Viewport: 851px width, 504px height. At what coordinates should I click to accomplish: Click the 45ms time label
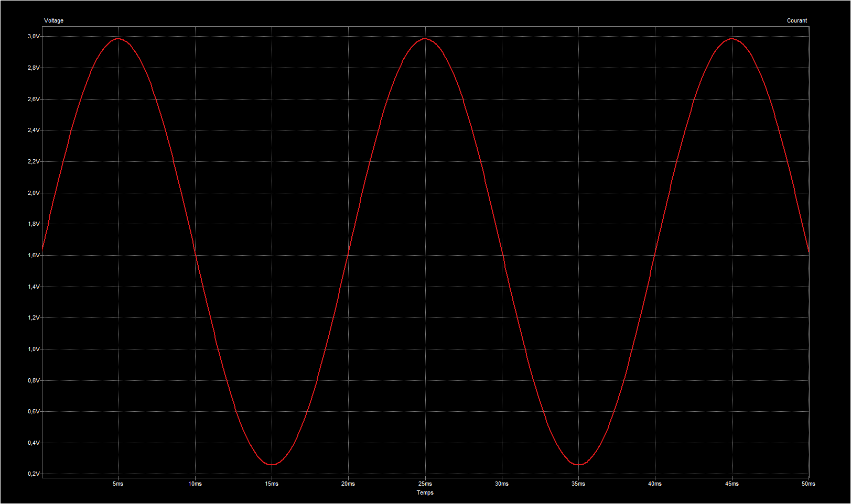[732, 484]
